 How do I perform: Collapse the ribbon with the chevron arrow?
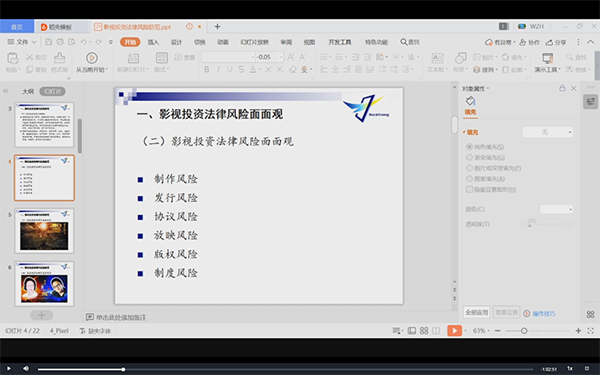pos(591,42)
